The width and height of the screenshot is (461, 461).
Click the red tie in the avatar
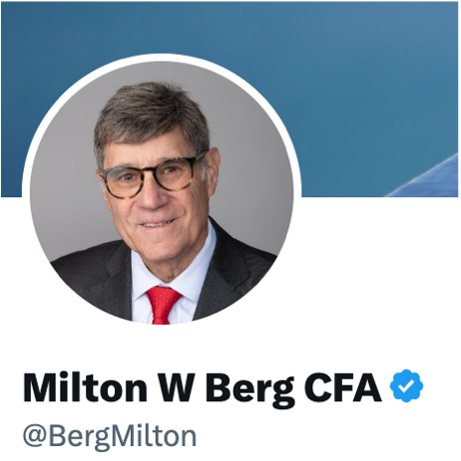[x=162, y=305]
